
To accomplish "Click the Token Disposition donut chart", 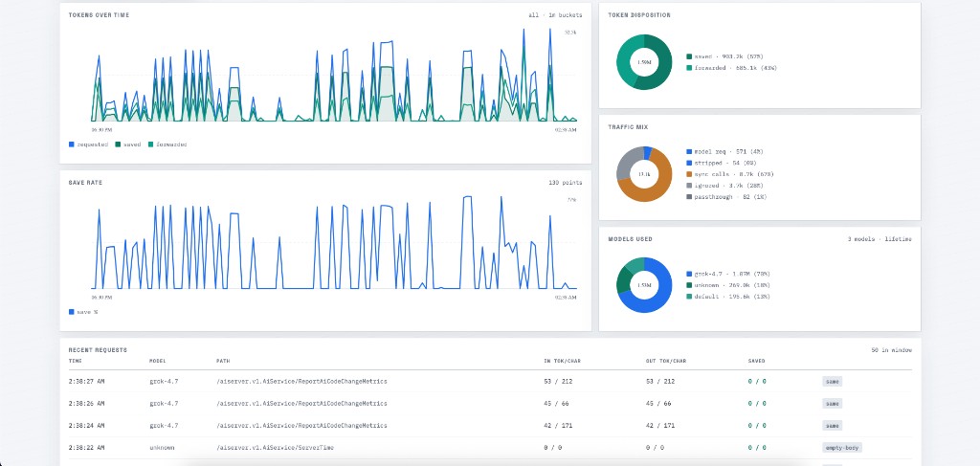I will [x=644, y=62].
